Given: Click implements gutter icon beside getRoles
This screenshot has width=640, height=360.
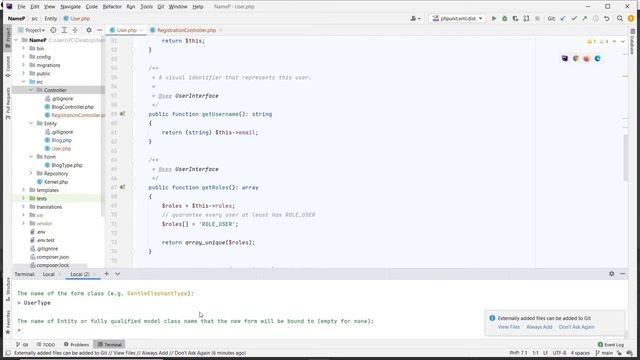Looking at the screenshot, I should 122,187.
